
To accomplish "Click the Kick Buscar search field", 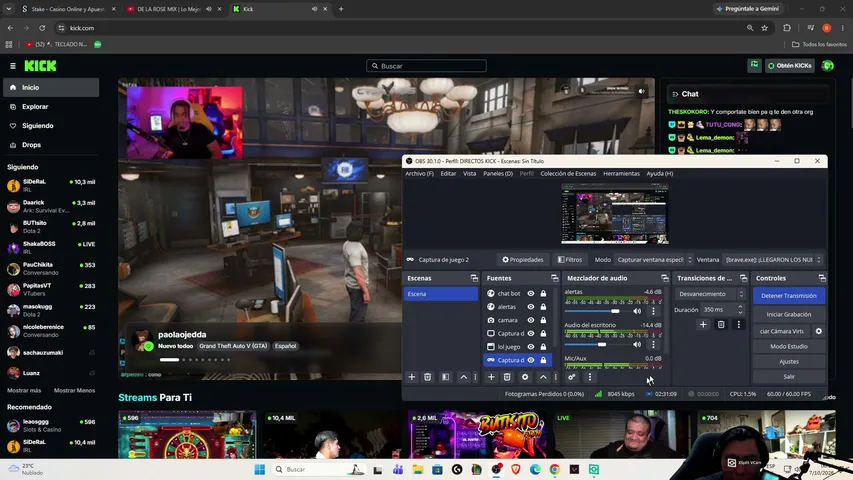I will coord(426,66).
